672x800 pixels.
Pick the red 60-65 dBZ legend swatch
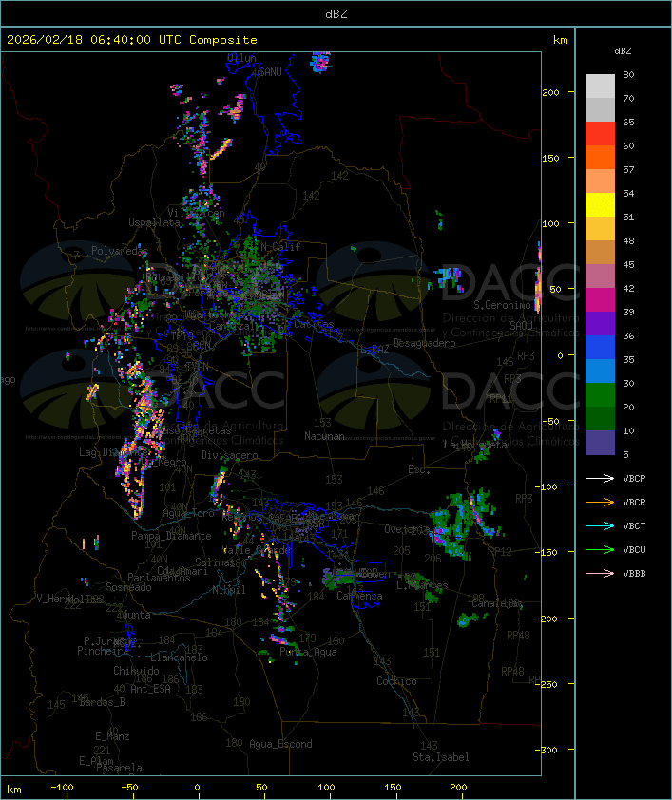click(x=600, y=134)
